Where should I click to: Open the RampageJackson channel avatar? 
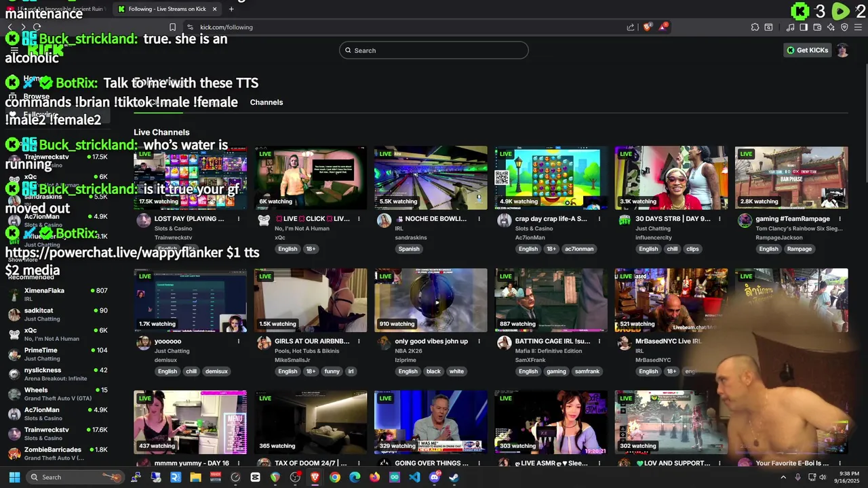coord(745,220)
